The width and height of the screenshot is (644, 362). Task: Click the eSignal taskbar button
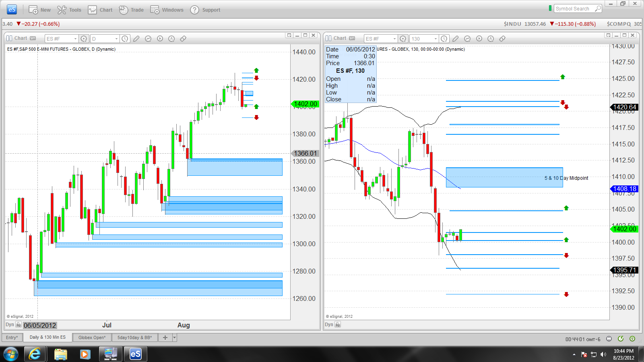[136, 354]
